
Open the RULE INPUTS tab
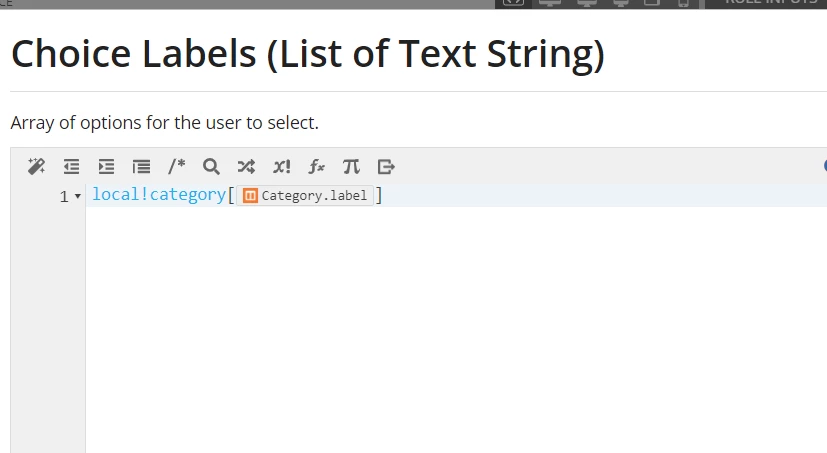coord(771,2)
